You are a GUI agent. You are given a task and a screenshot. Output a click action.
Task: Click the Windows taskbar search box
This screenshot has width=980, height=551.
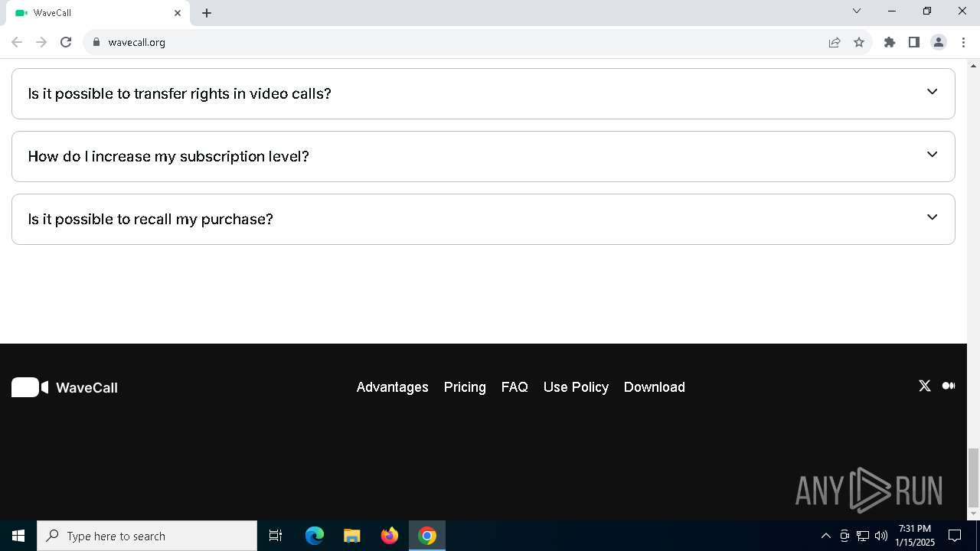point(147,536)
